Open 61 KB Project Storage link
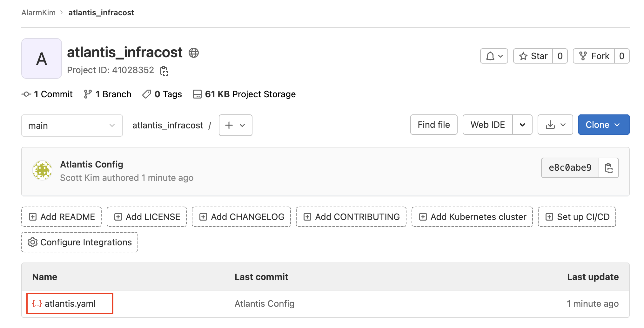The image size is (644, 328). click(x=244, y=94)
